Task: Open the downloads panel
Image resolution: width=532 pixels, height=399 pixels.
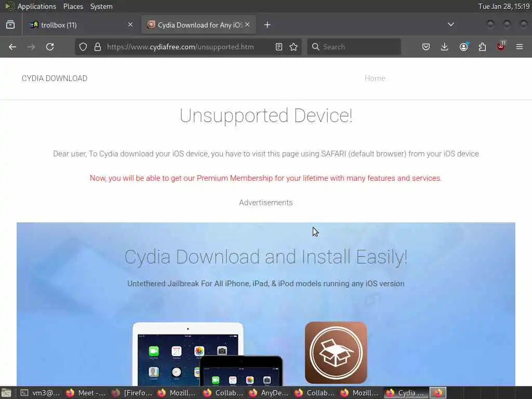Action: [445, 47]
